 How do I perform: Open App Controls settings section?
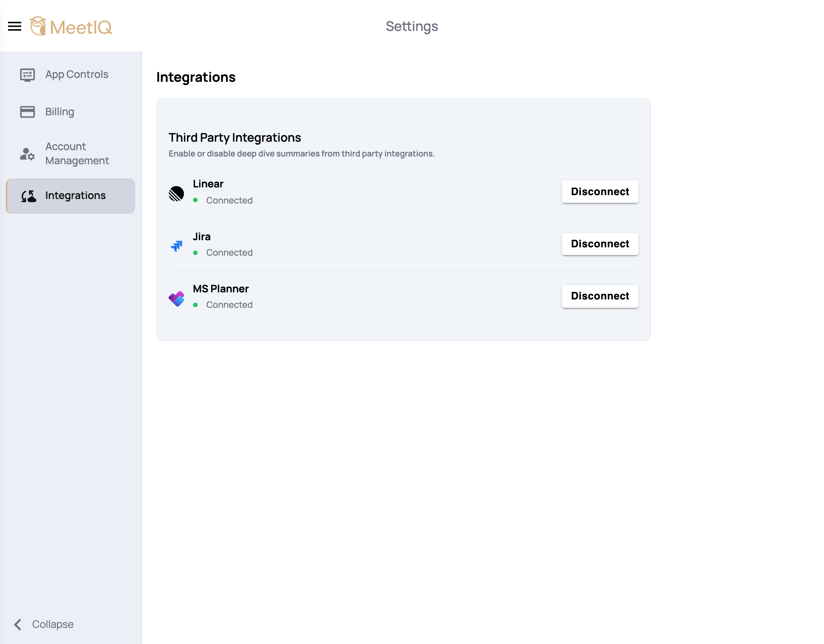(70, 75)
